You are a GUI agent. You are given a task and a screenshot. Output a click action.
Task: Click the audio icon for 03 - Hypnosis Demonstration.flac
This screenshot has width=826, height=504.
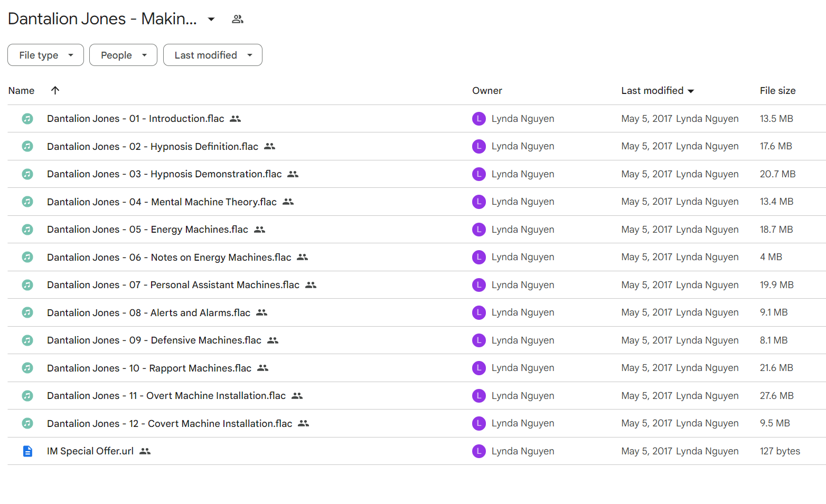pos(27,174)
